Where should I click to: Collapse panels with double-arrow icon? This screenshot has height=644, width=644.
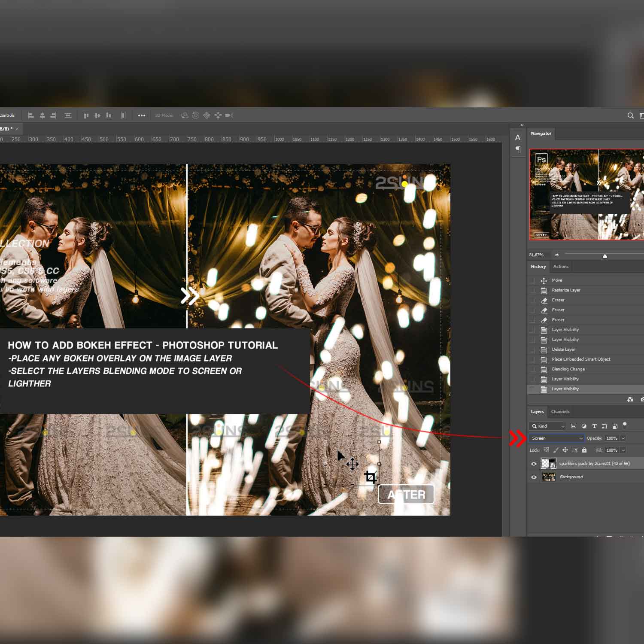pyautogui.click(x=522, y=125)
